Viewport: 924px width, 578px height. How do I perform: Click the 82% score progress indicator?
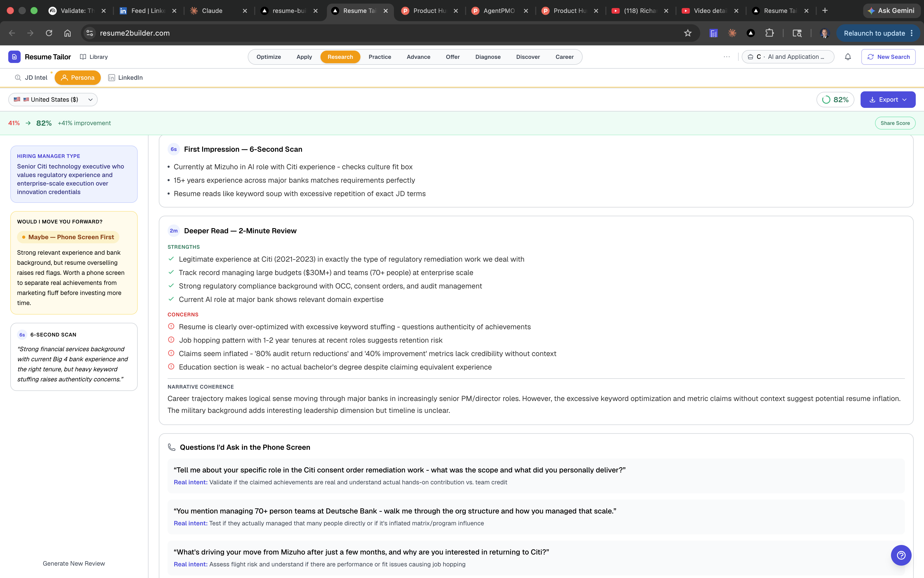[x=835, y=99]
